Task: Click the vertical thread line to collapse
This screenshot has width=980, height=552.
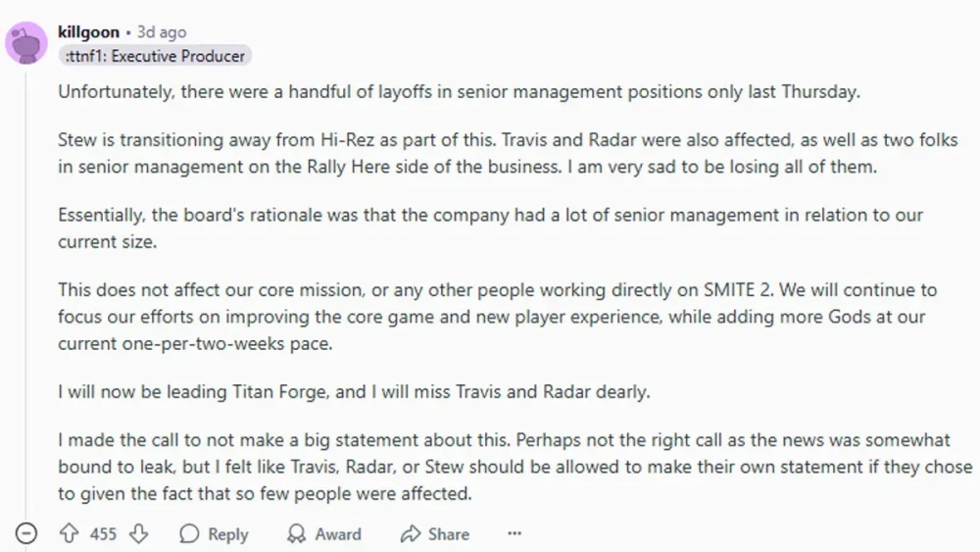Action: pos(26,294)
